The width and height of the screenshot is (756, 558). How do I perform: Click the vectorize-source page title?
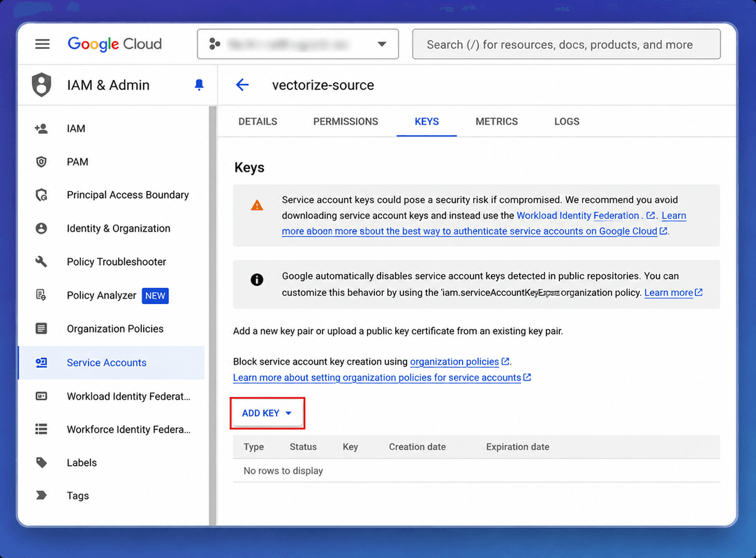click(x=323, y=85)
